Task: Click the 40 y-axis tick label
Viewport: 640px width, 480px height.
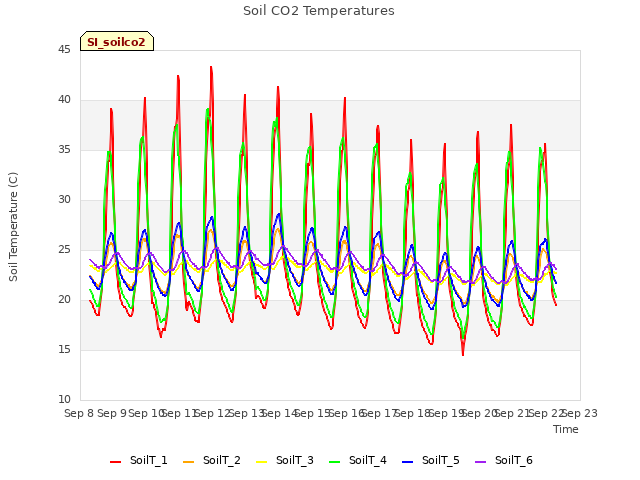Action: [x=64, y=100]
